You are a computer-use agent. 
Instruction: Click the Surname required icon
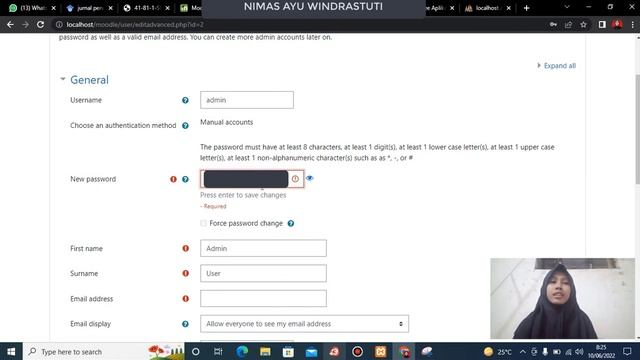[186, 273]
